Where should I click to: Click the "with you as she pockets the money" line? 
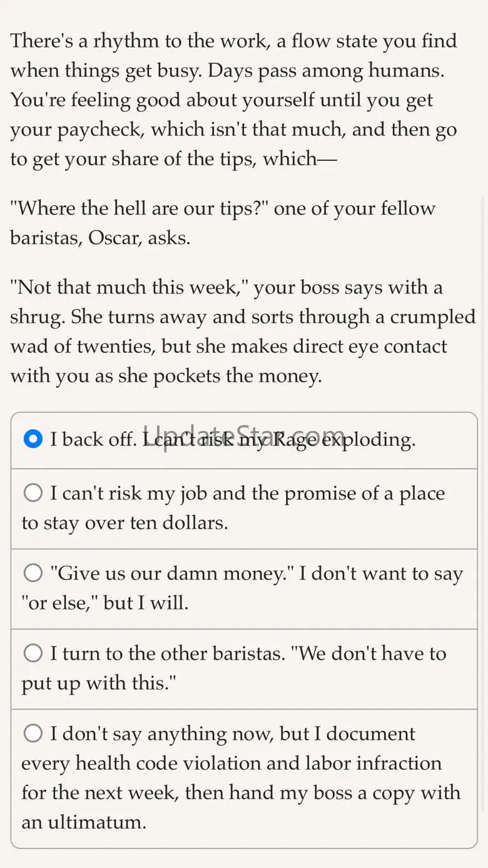coord(165,377)
